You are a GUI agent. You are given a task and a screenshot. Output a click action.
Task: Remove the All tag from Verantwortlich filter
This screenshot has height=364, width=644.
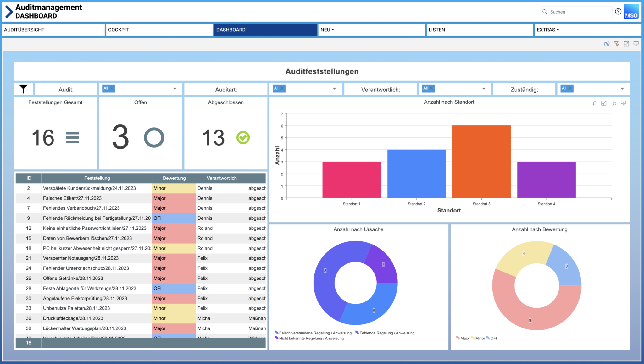[431, 88]
